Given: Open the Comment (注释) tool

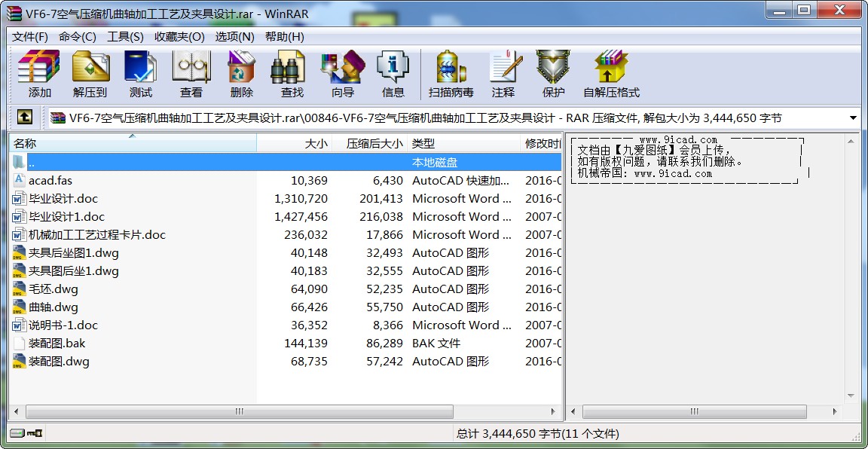Looking at the screenshot, I should click(x=503, y=74).
